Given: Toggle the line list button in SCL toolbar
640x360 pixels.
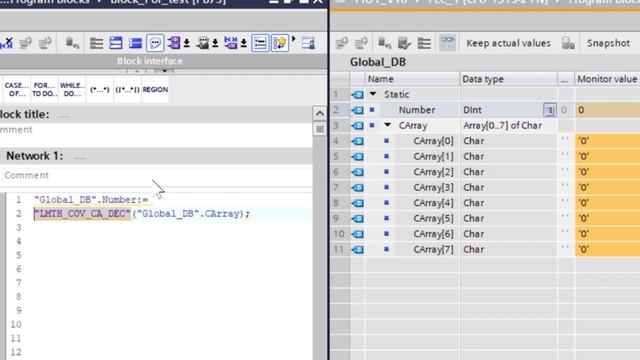Looking at the screenshot, I should [260, 43].
